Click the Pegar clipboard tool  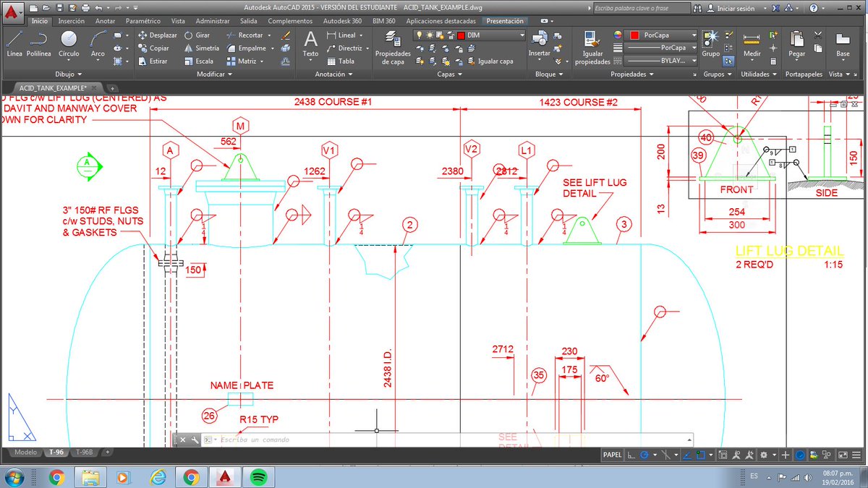tap(797, 45)
